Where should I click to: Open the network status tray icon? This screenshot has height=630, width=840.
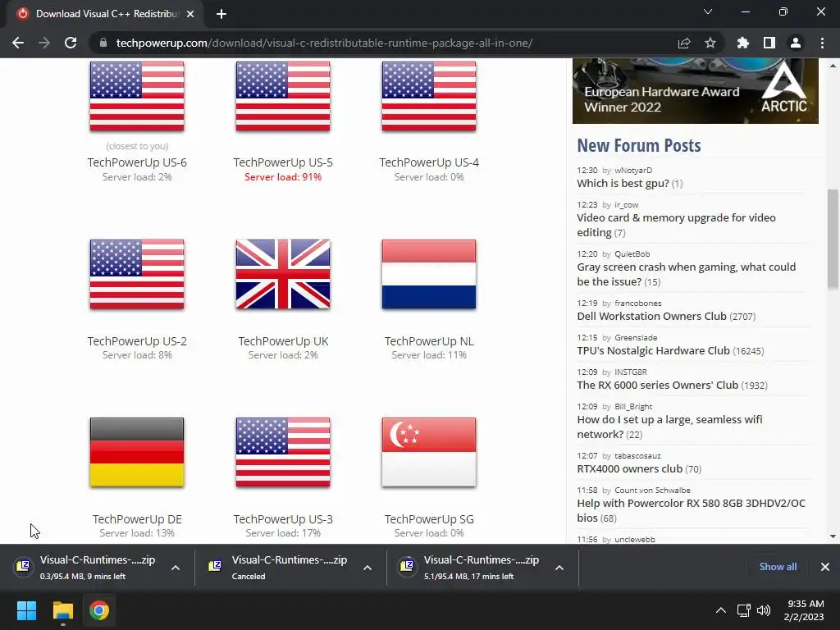tap(743, 610)
